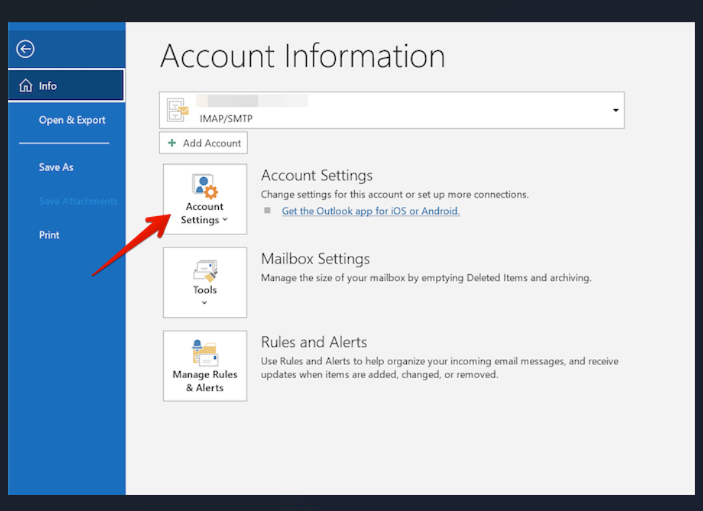Click the green plus icon on Add Account
Viewport: 703px width, 511px height.
172,143
